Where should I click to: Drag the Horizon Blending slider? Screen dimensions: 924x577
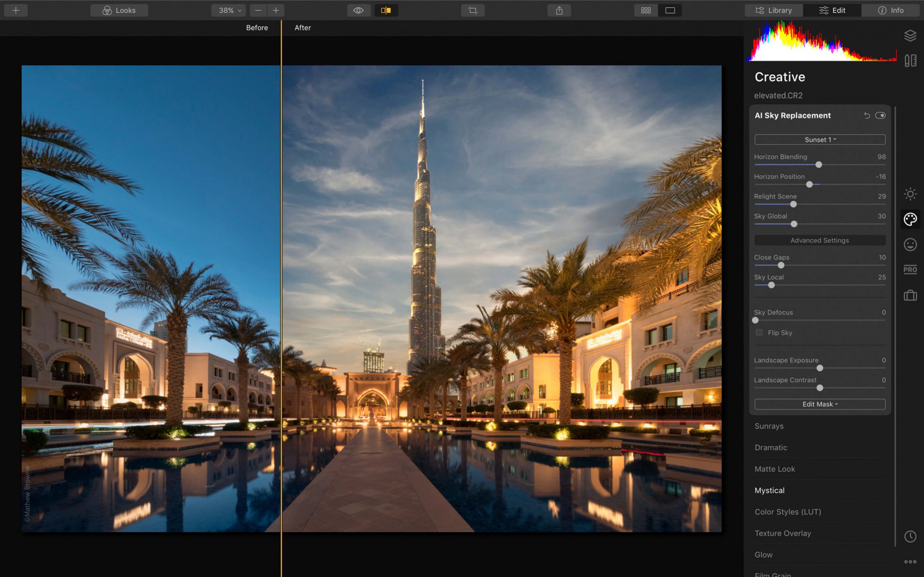tap(818, 165)
